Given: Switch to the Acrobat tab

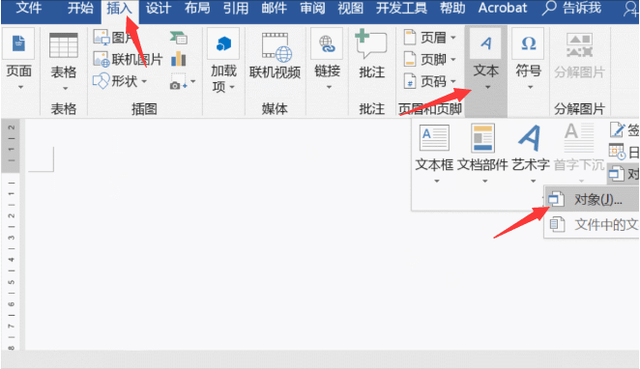Looking at the screenshot, I should tap(502, 8).
